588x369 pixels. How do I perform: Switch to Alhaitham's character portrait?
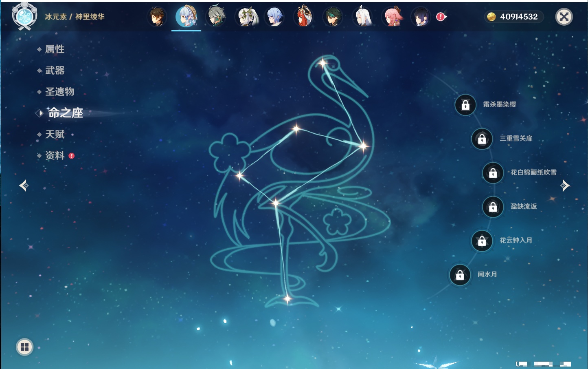(x=216, y=17)
